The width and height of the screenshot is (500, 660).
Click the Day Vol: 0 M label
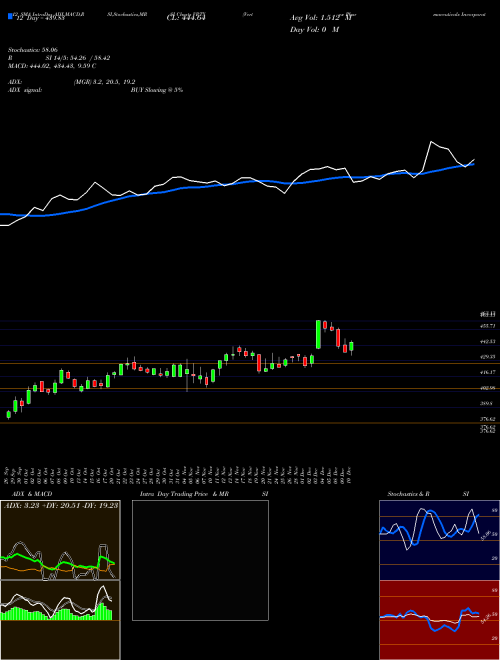[314, 30]
